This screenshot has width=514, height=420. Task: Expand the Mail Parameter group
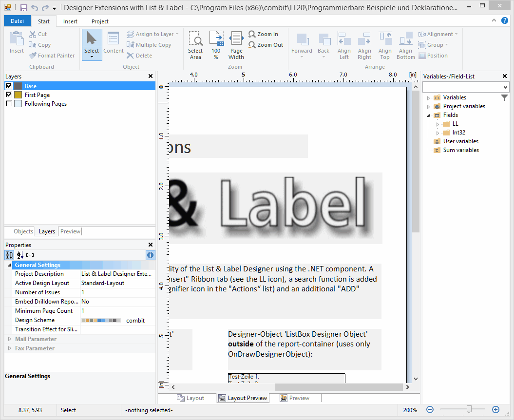(x=10, y=339)
